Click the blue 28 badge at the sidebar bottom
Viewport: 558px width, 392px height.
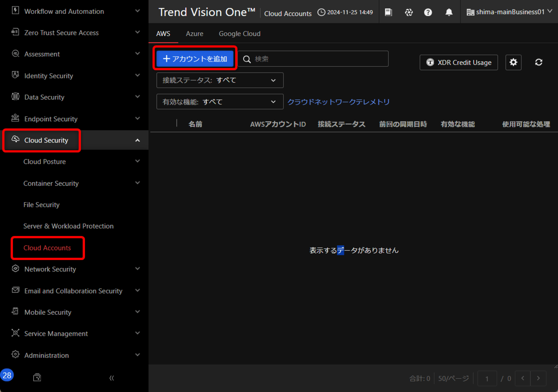7,375
